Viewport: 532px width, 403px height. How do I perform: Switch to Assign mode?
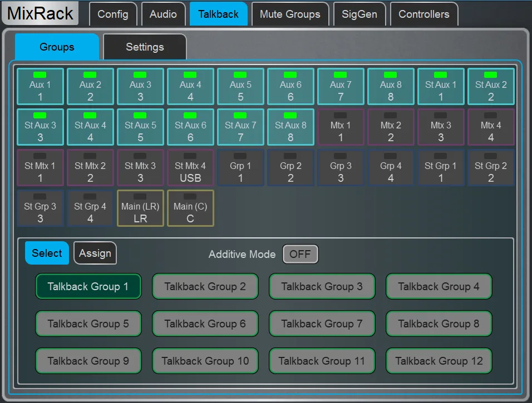(x=95, y=253)
